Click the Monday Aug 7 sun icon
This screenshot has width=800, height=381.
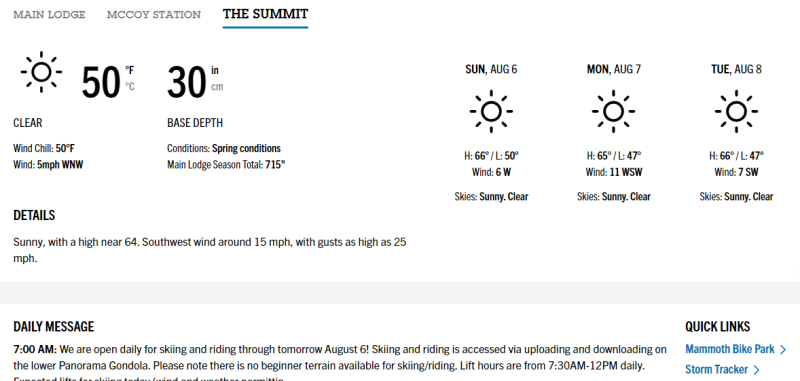point(613,111)
